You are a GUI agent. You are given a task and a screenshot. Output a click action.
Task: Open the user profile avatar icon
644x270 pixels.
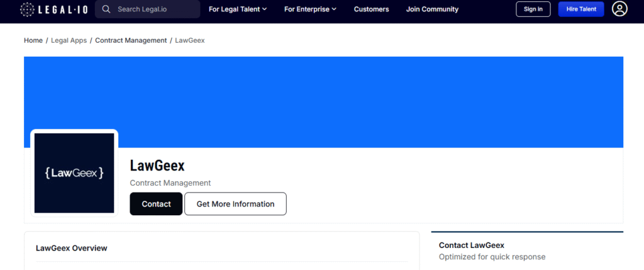(x=619, y=9)
